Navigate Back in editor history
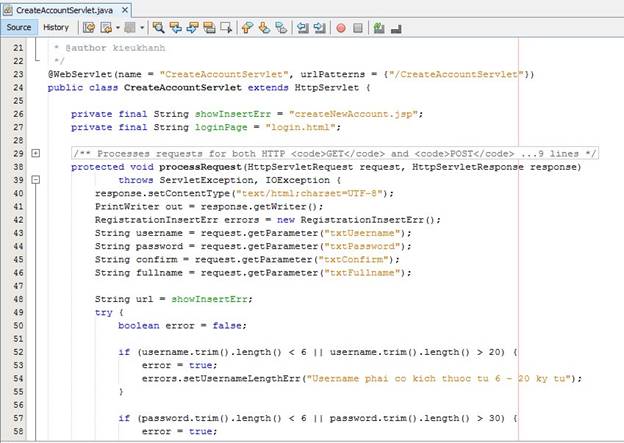624x443 pixels. tap(106, 27)
